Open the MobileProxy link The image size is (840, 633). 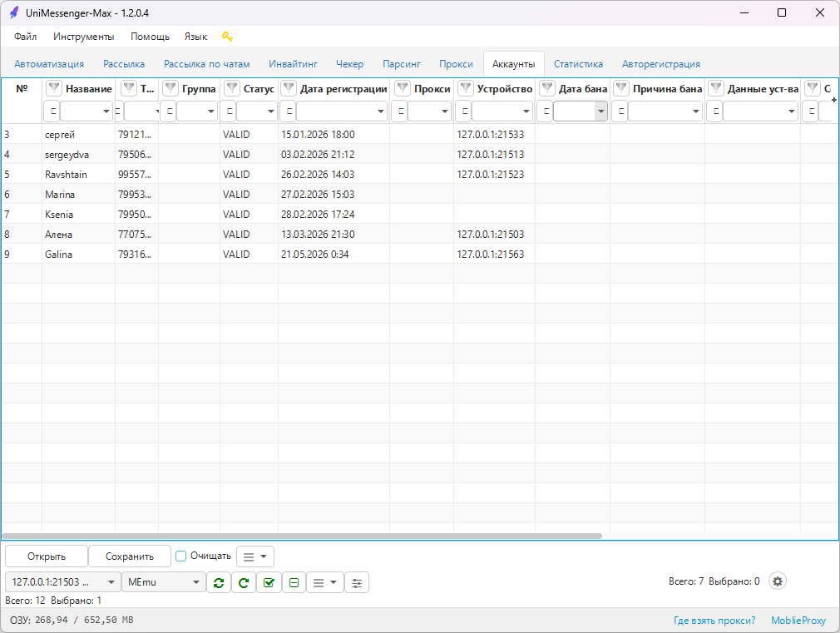coord(798,621)
